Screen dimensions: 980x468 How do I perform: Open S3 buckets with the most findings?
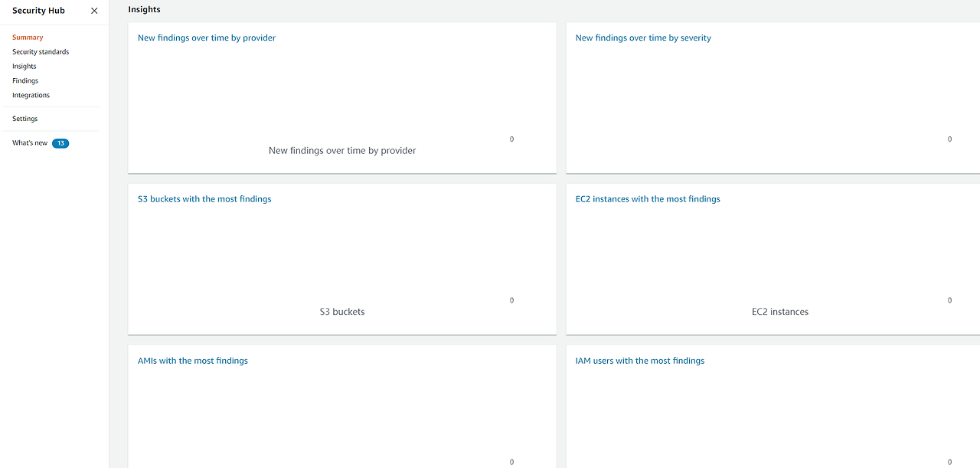pyautogui.click(x=204, y=199)
